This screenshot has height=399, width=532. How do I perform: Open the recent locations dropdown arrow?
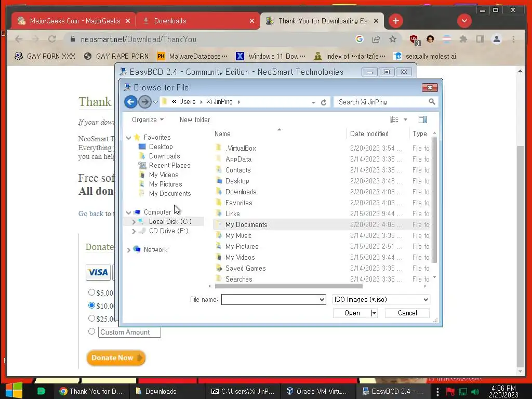(155, 102)
